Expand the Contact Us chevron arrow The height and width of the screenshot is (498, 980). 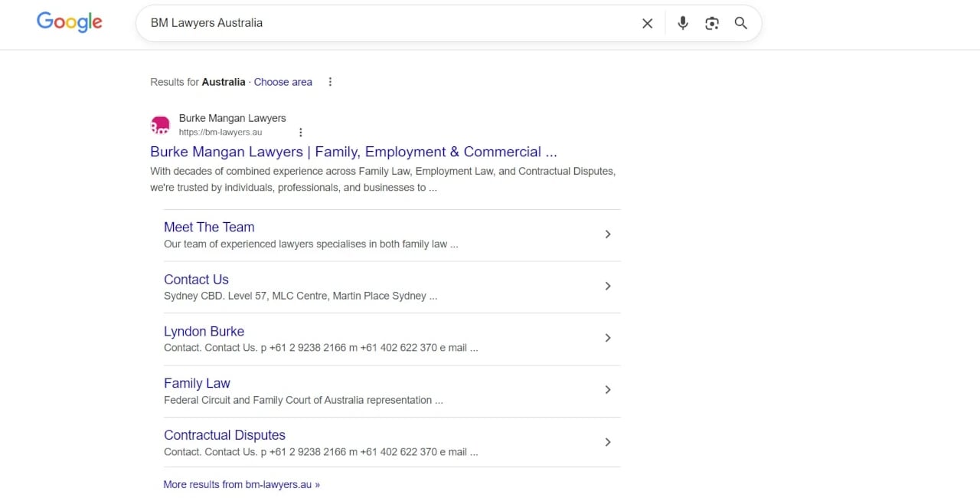[x=608, y=286]
